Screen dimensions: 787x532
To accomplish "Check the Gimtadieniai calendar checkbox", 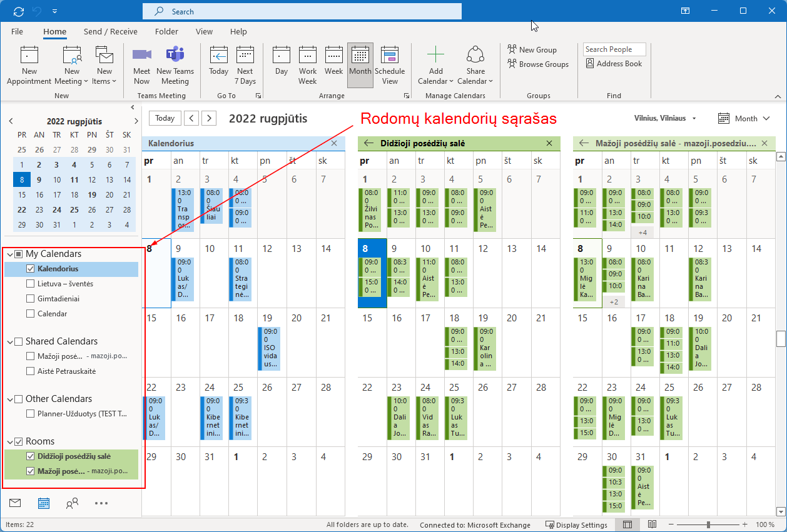I will point(31,299).
